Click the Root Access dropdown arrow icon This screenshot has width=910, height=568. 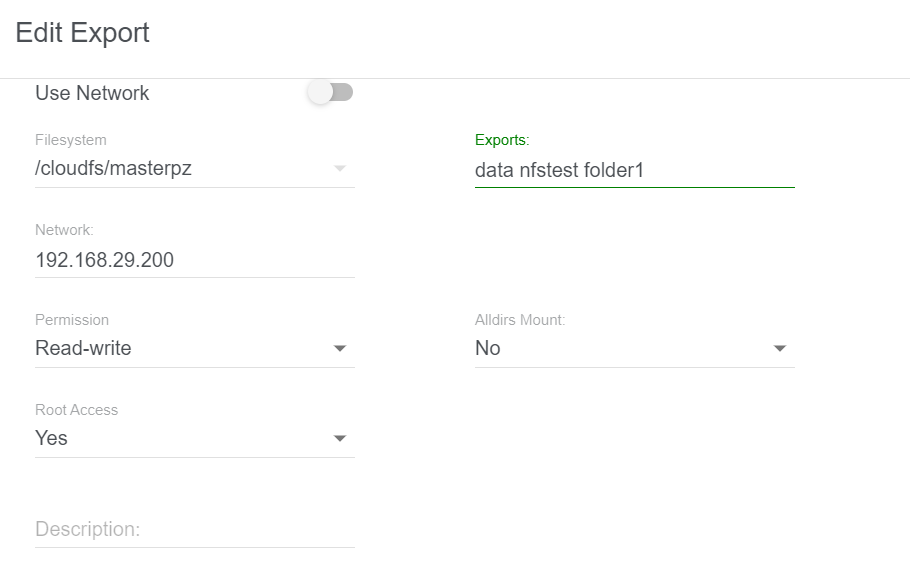coord(340,438)
